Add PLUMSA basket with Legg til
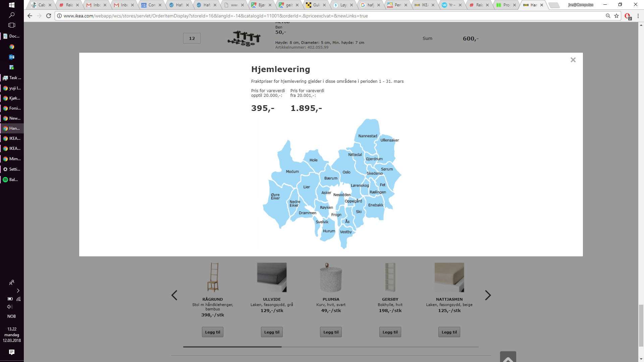This screenshot has width=644, height=362. pyautogui.click(x=331, y=332)
